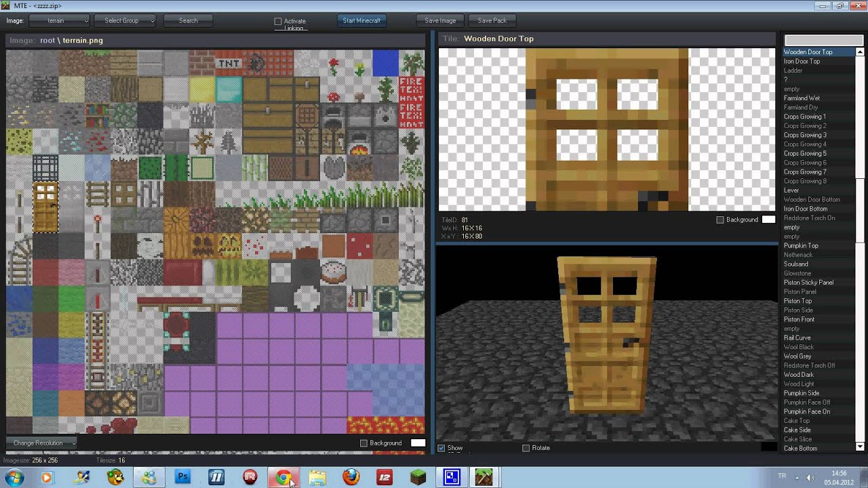Select the bookshelf tile
Screen dimensions: 868x488
pos(97,115)
